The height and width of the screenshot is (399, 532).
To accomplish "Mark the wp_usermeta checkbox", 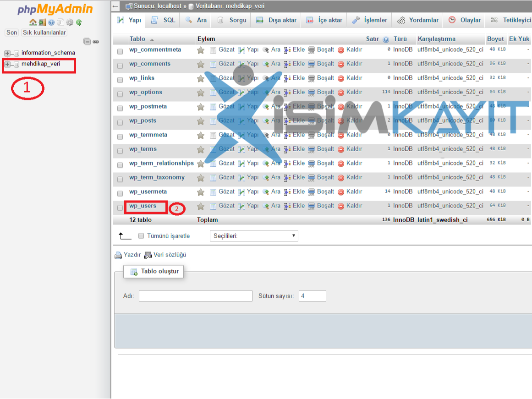I will 120,193.
